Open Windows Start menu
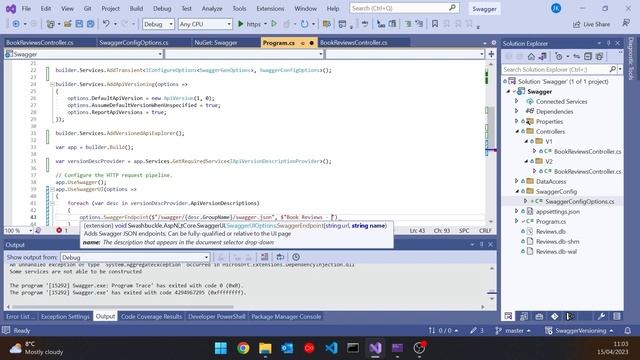Image resolution: width=640 pixels, height=360 pixels. [221, 348]
